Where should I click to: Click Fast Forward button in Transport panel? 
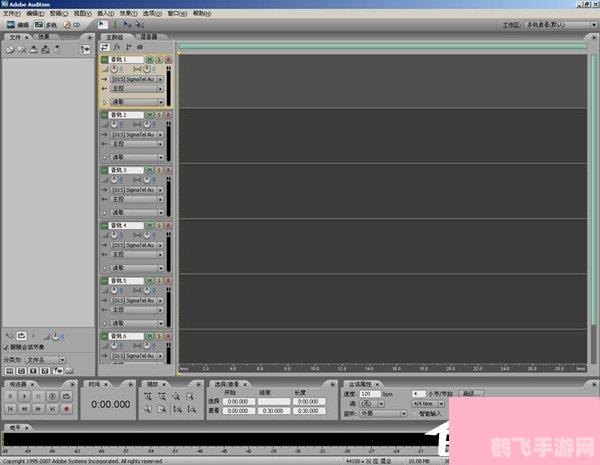[x=38, y=409]
